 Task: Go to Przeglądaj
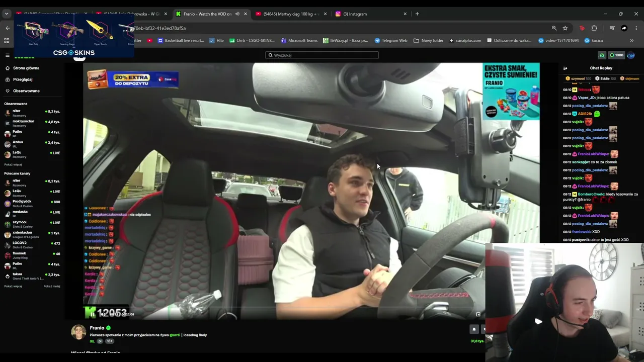point(23,79)
